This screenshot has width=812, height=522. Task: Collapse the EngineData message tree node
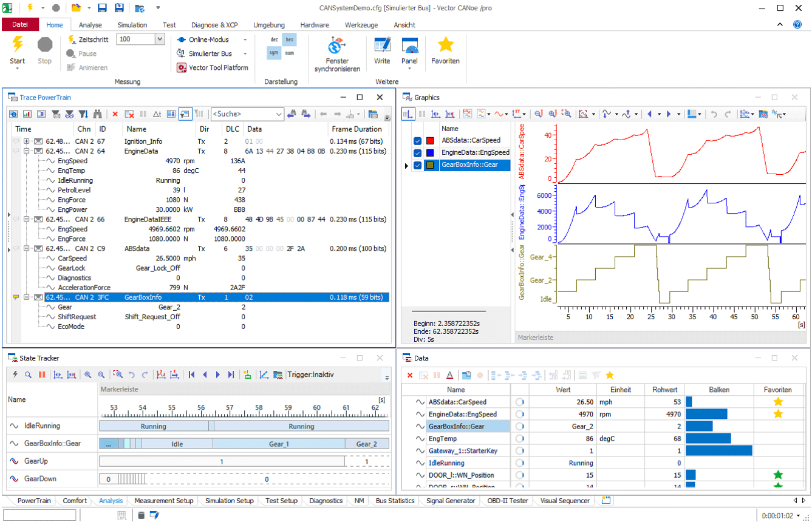coord(27,151)
